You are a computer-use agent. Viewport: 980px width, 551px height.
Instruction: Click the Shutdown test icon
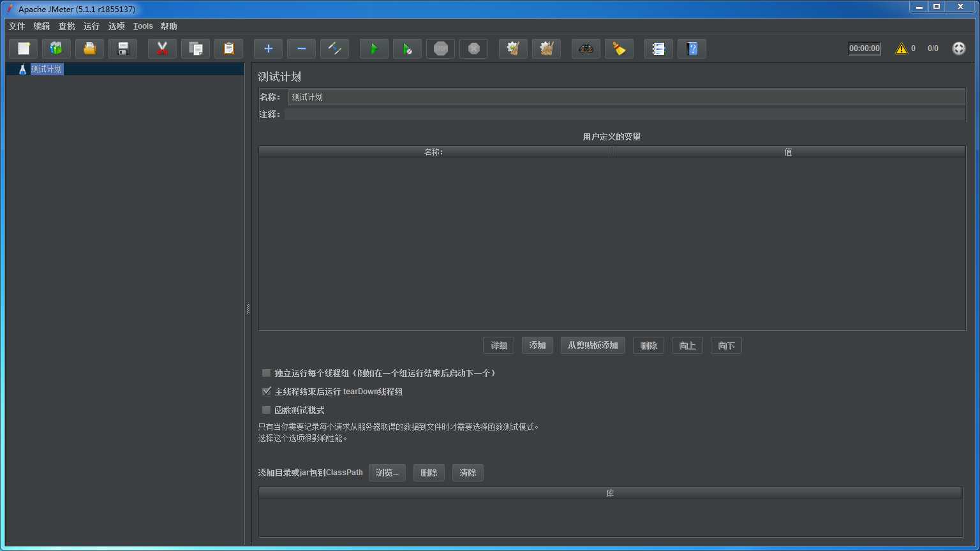pyautogui.click(x=474, y=48)
